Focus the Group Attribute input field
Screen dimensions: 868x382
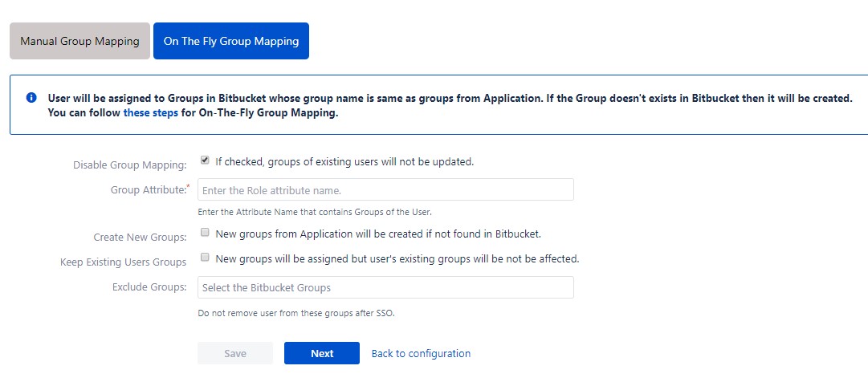[386, 189]
